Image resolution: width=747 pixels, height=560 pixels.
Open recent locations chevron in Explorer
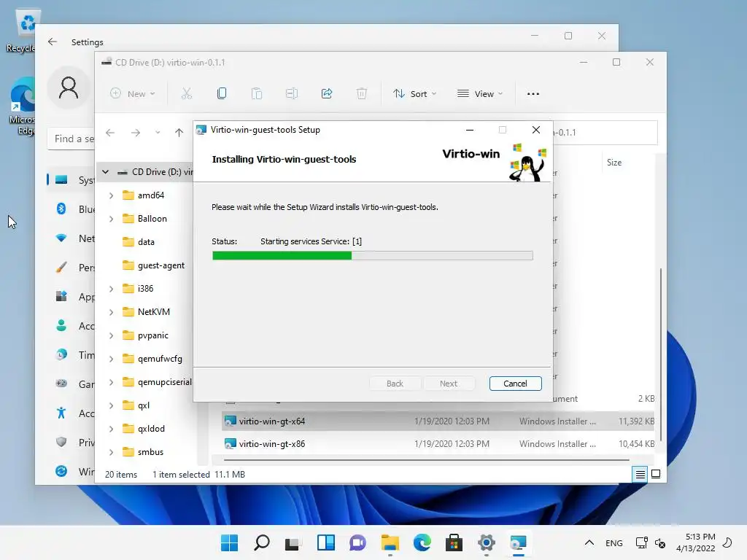click(158, 133)
